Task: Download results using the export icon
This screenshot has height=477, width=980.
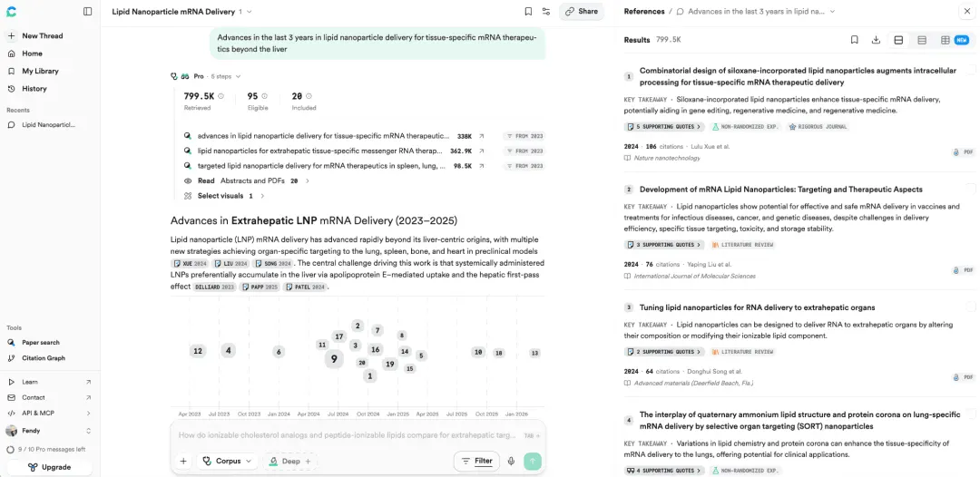Action: (x=876, y=40)
